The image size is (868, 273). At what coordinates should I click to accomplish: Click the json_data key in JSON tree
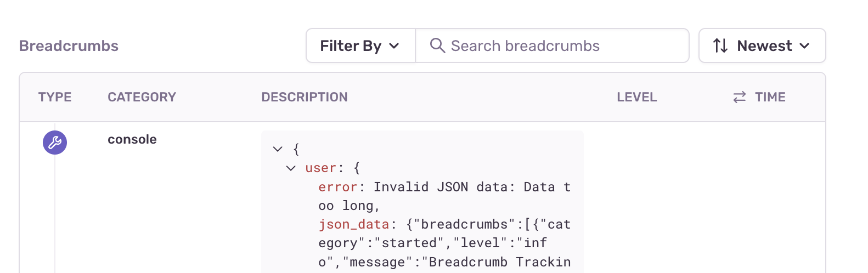coord(354,225)
